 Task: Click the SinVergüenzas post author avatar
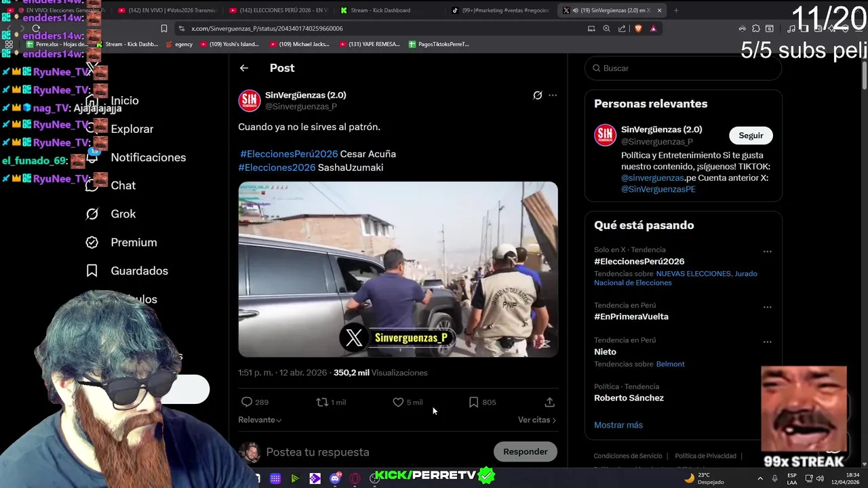250,100
